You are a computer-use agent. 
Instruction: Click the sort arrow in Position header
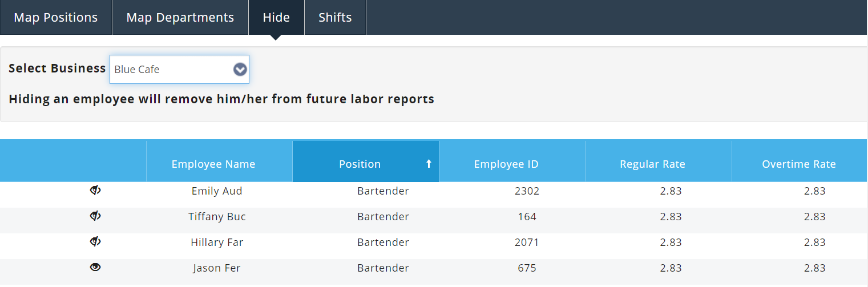coord(429,164)
